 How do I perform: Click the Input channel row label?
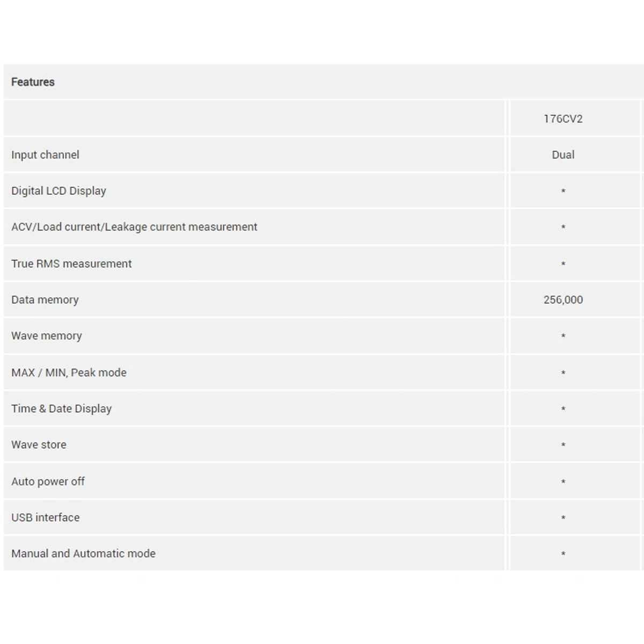45,155
